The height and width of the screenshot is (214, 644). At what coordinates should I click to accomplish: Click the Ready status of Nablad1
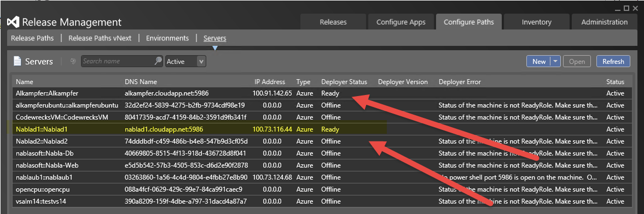click(330, 129)
